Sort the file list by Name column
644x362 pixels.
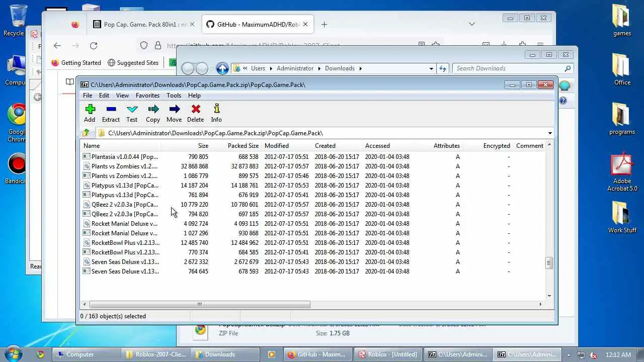coord(121,146)
